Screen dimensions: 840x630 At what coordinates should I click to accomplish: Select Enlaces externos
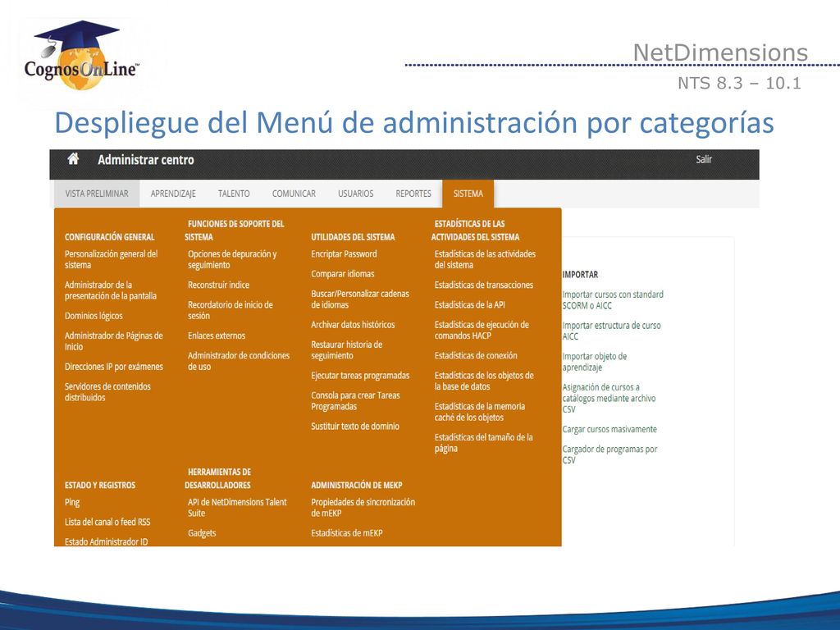(x=217, y=336)
